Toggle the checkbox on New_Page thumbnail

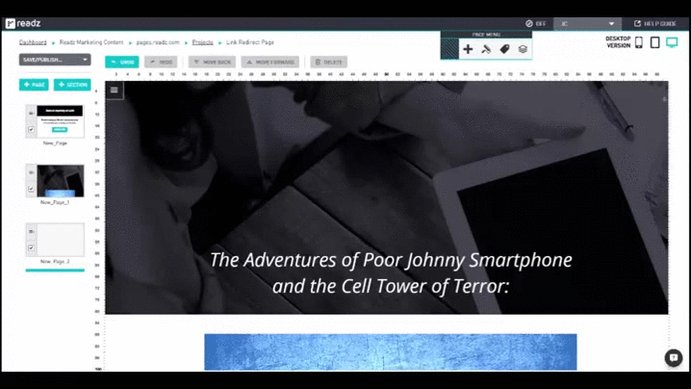pyautogui.click(x=31, y=130)
